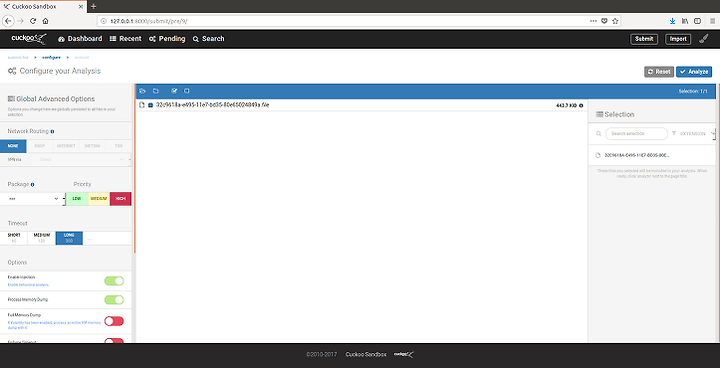The image size is (720, 368).
Task: Click the Submit button in navbar
Action: [x=644, y=39]
